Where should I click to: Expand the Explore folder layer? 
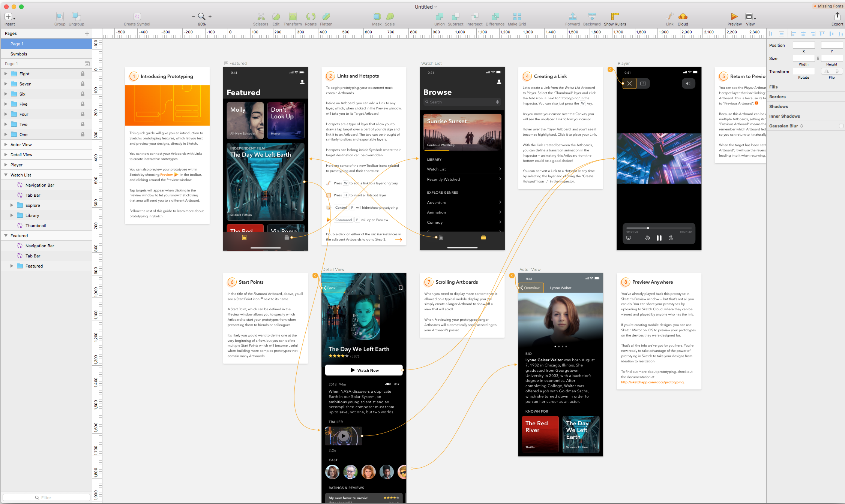pyautogui.click(x=12, y=205)
